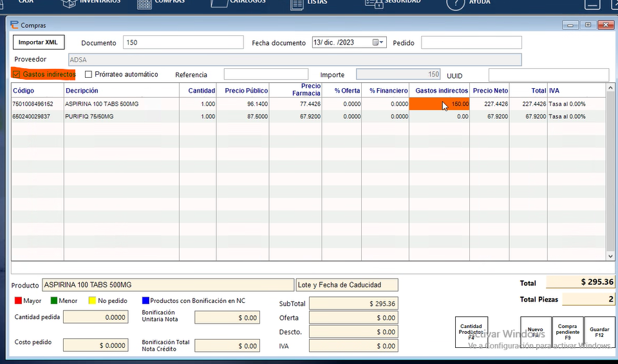Click the red Mayor color swatch
Screen dimensions: 618x364
pos(18,300)
